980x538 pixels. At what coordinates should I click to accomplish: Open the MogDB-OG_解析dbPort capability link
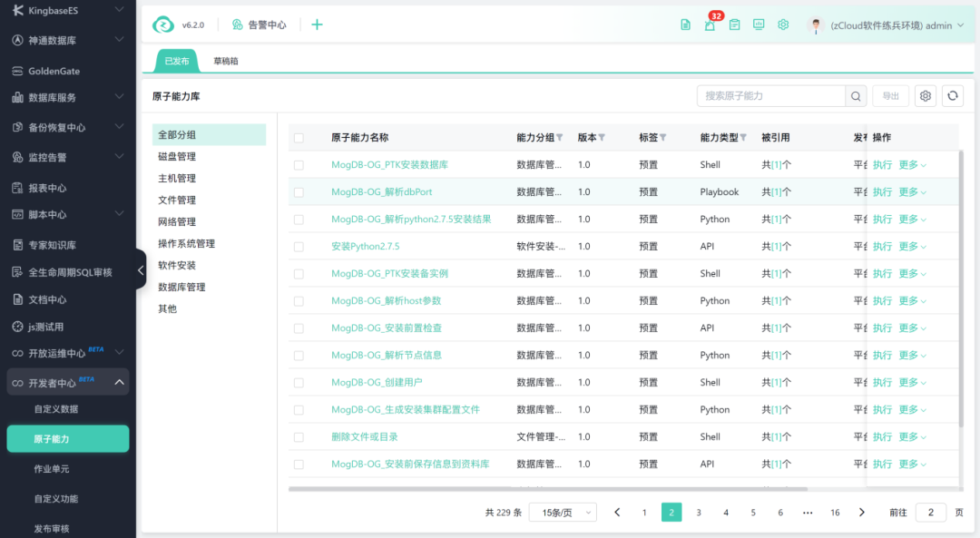[381, 191]
